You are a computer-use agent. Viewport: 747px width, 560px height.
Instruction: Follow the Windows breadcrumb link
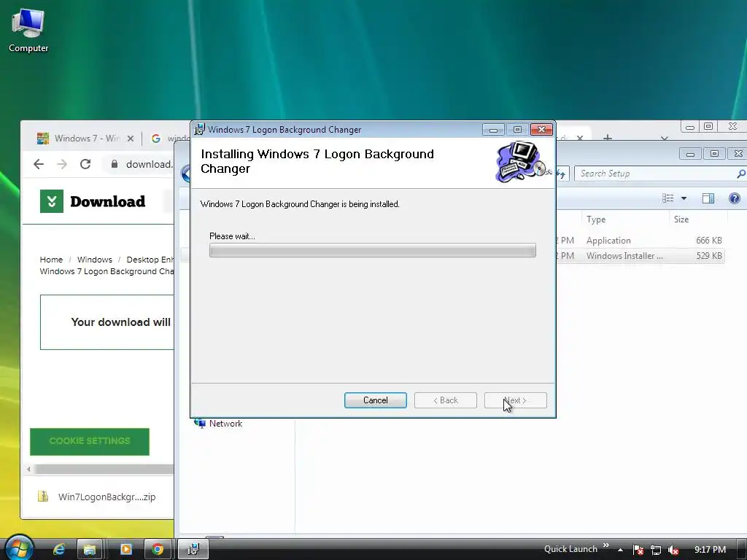94,260
